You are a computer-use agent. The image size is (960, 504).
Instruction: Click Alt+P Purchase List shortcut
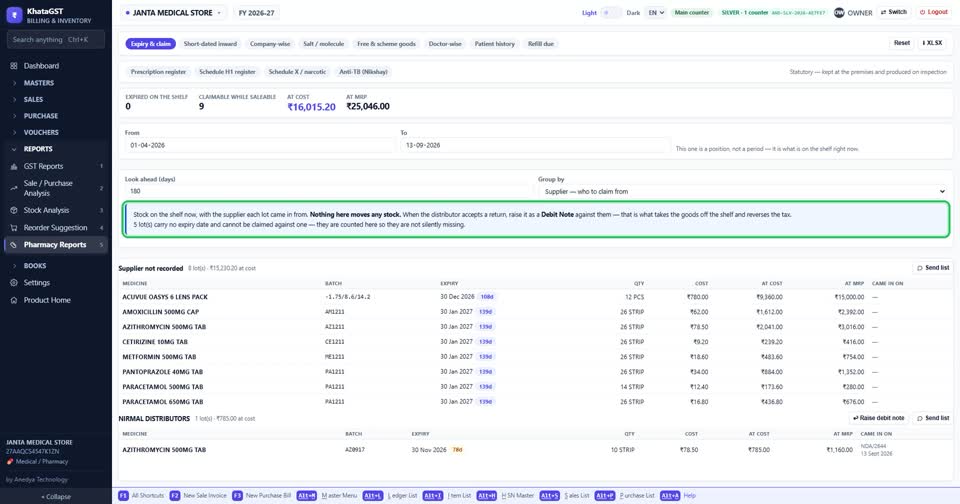pyautogui.click(x=624, y=495)
